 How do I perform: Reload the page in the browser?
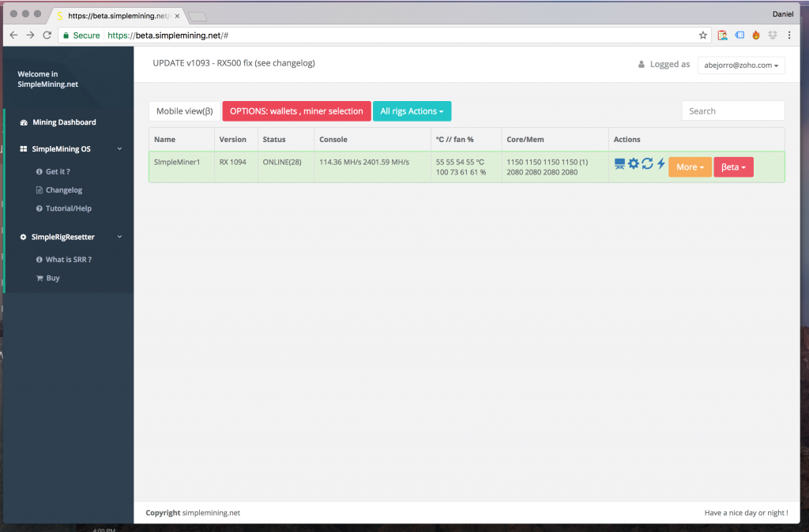47,35
